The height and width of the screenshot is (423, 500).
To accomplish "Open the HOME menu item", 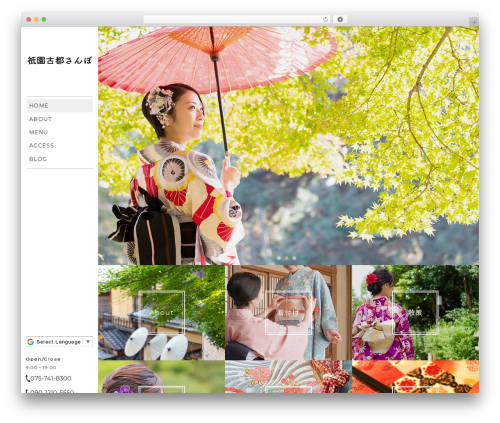I will point(59,105).
